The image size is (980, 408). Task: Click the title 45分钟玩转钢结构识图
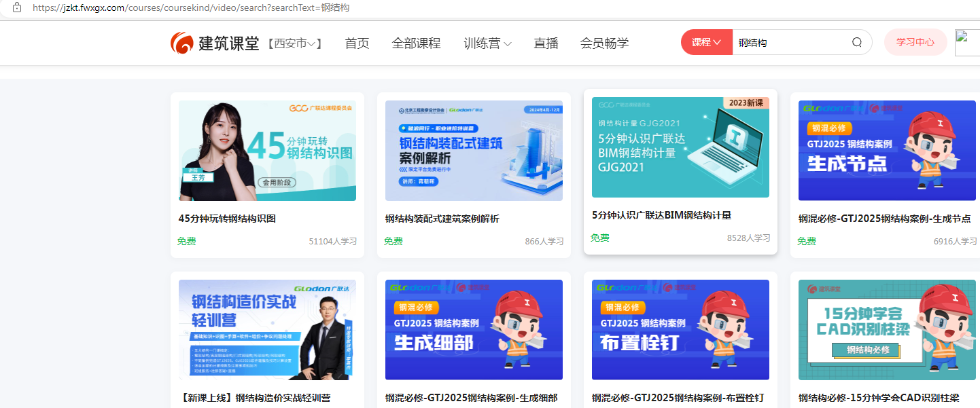tap(227, 219)
